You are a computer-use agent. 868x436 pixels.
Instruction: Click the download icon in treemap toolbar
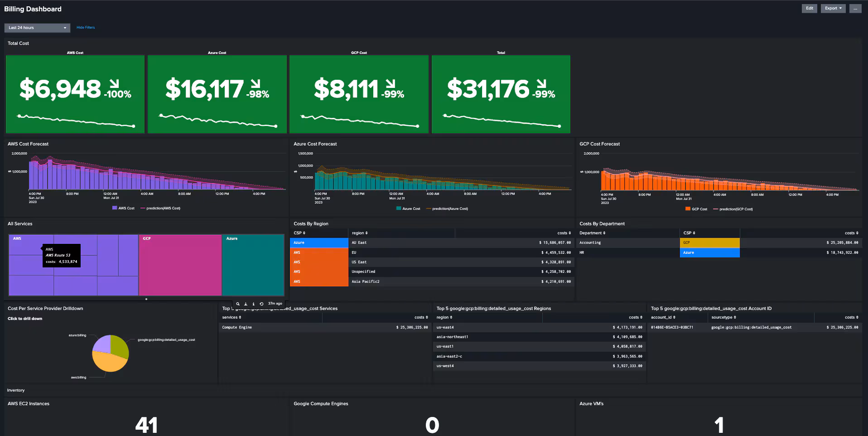(246, 304)
